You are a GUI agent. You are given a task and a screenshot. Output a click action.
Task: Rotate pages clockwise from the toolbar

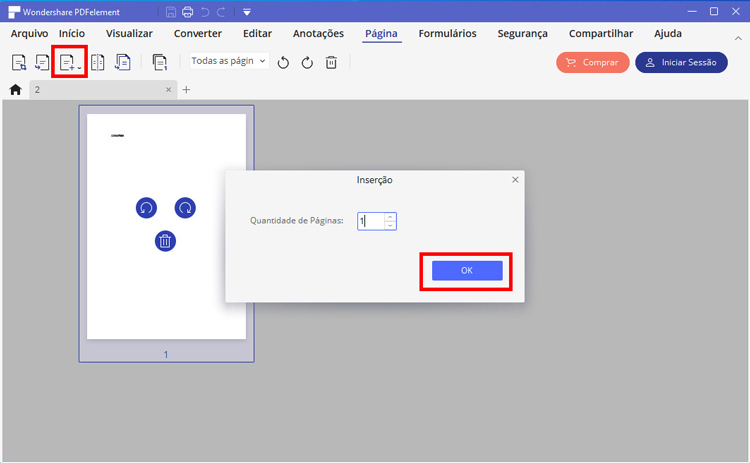pos(307,62)
